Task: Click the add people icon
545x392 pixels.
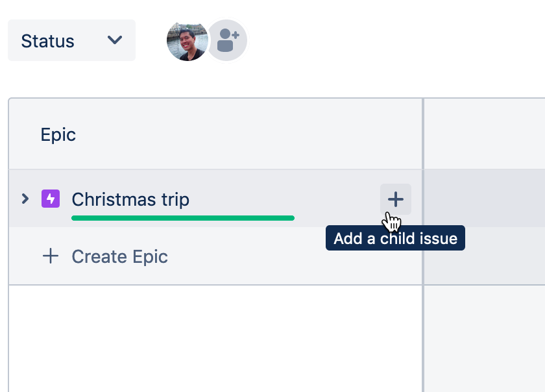Action: tap(228, 40)
